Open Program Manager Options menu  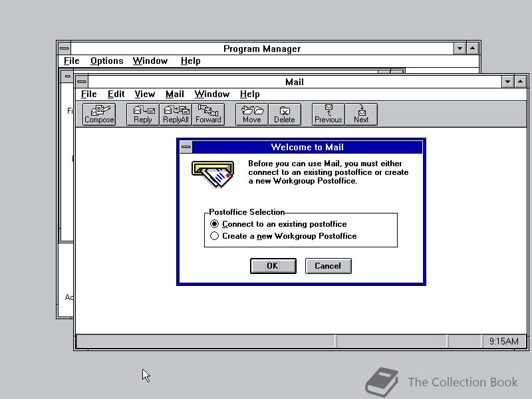tap(106, 61)
